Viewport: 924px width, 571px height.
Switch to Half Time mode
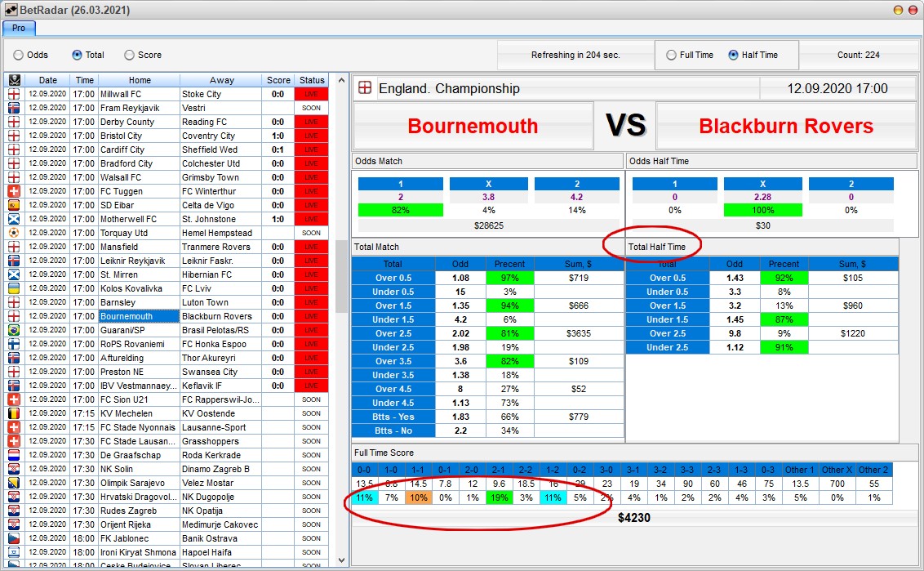(x=733, y=55)
